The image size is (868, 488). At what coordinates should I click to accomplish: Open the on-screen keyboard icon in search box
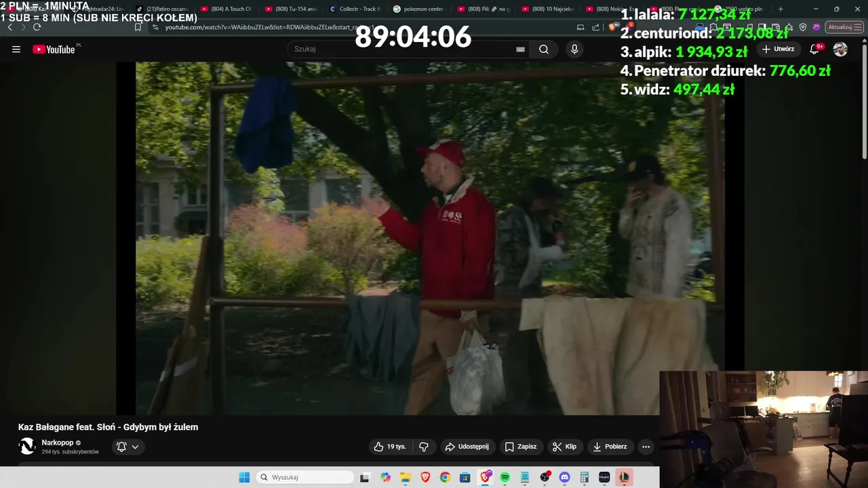point(520,49)
